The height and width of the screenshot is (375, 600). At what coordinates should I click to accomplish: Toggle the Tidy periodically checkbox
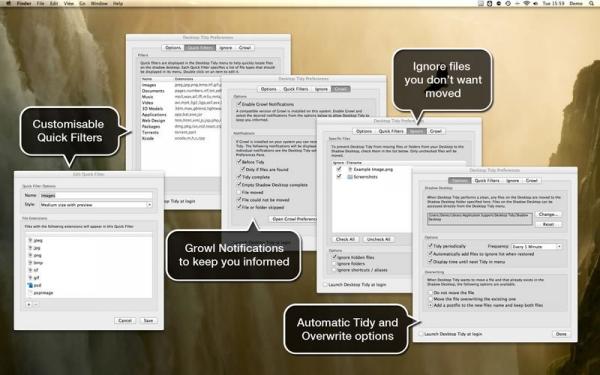(x=430, y=246)
